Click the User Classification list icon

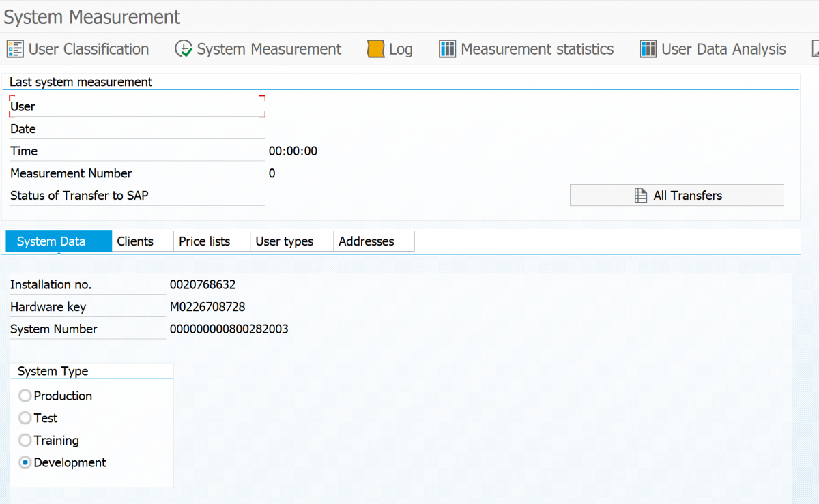point(14,48)
